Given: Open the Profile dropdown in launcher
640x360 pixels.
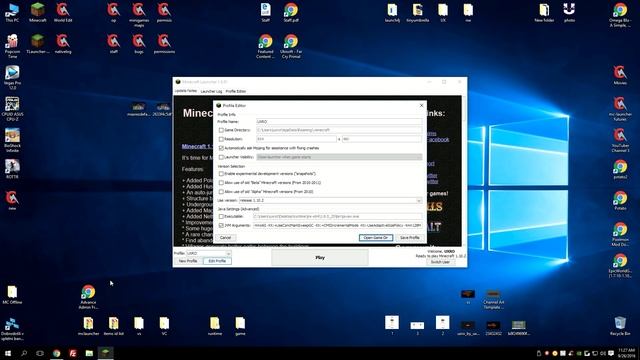Looking at the screenshot, I should click(x=208, y=253).
